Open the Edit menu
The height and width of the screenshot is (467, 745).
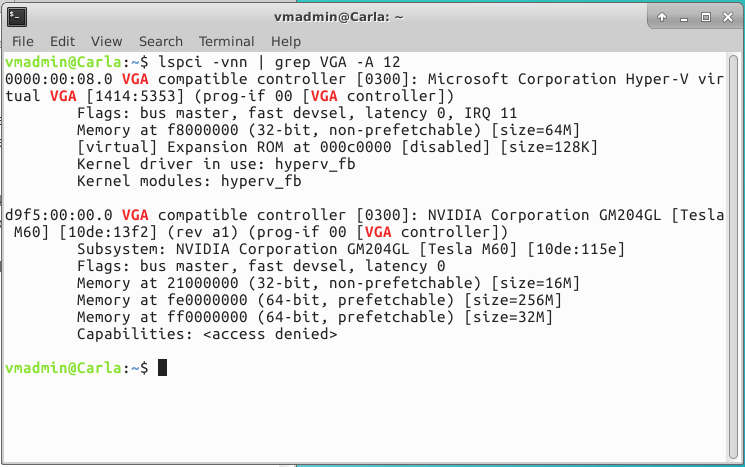pos(63,42)
